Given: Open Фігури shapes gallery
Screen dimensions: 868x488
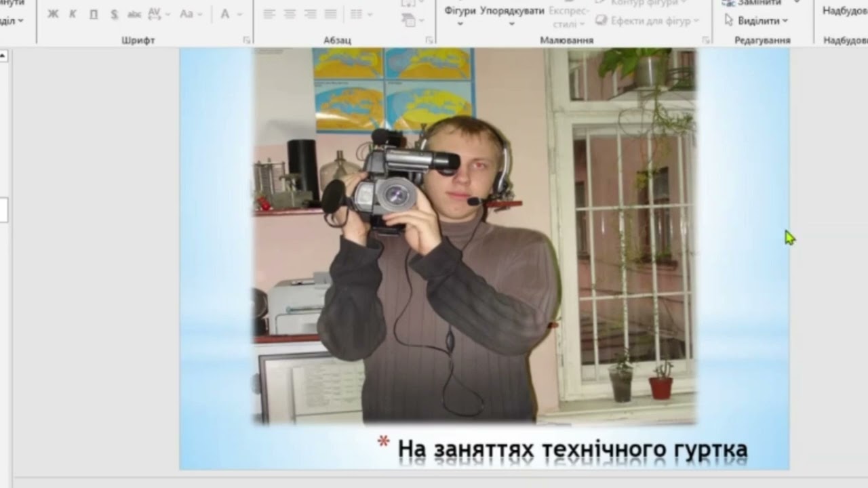Looking at the screenshot, I should 460,15.
